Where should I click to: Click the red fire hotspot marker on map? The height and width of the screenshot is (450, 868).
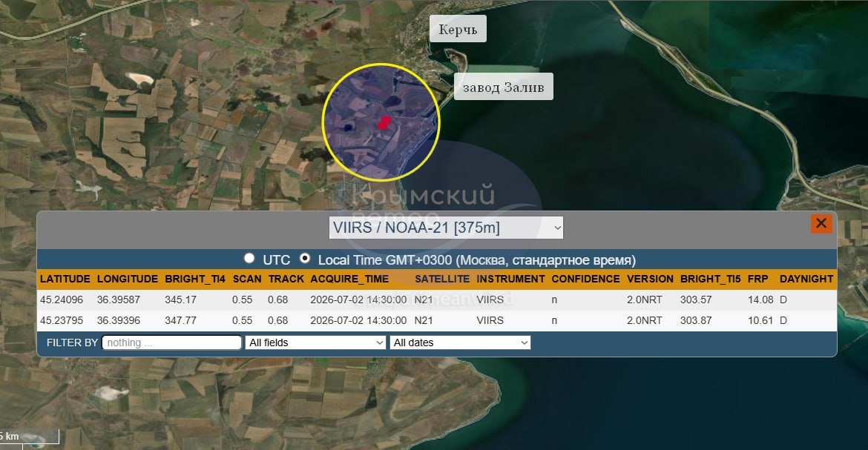(x=384, y=123)
